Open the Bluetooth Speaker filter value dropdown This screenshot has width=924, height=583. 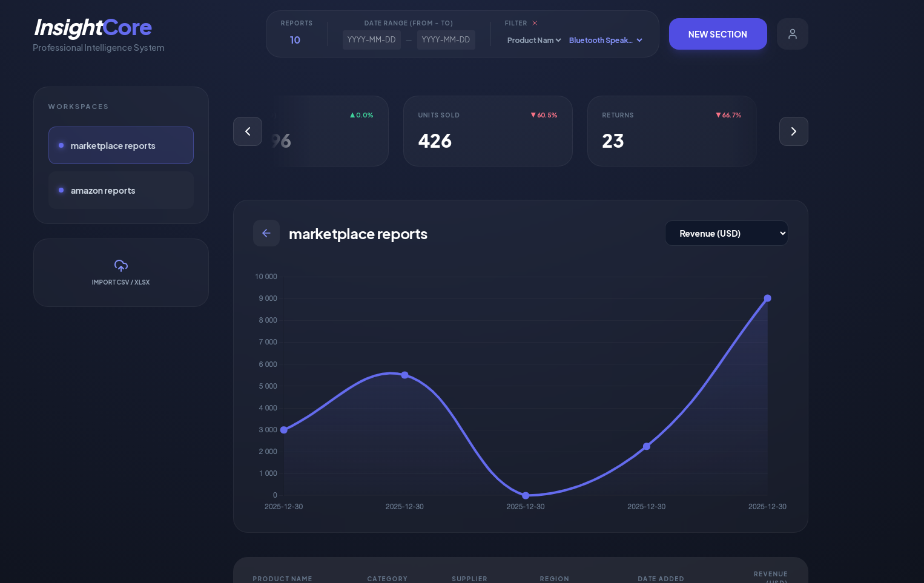click(606, 40)
